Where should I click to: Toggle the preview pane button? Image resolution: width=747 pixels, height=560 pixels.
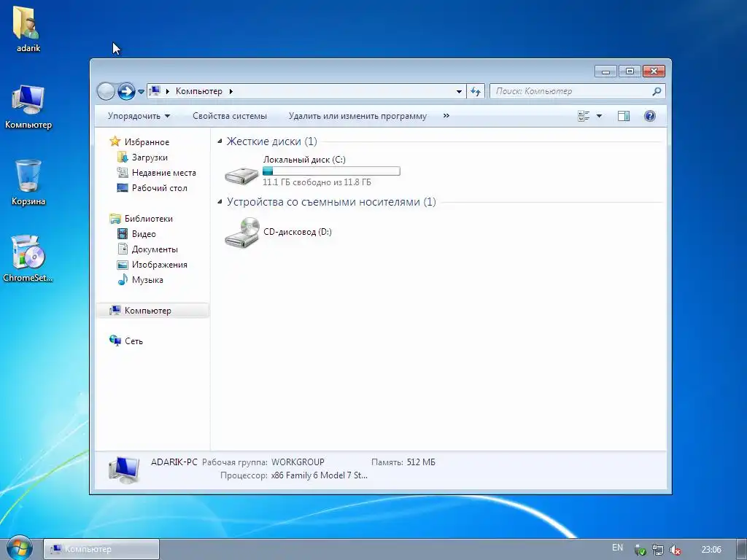click(x=624, y=116)
